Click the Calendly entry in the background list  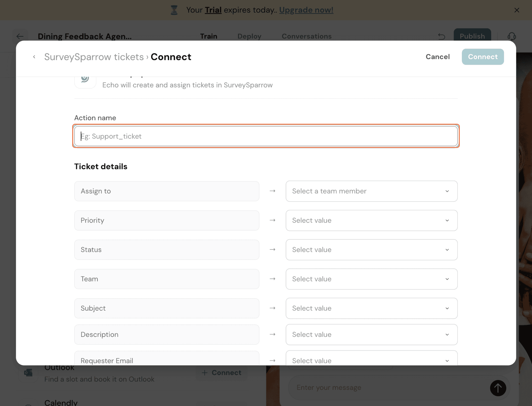point(61,402)
